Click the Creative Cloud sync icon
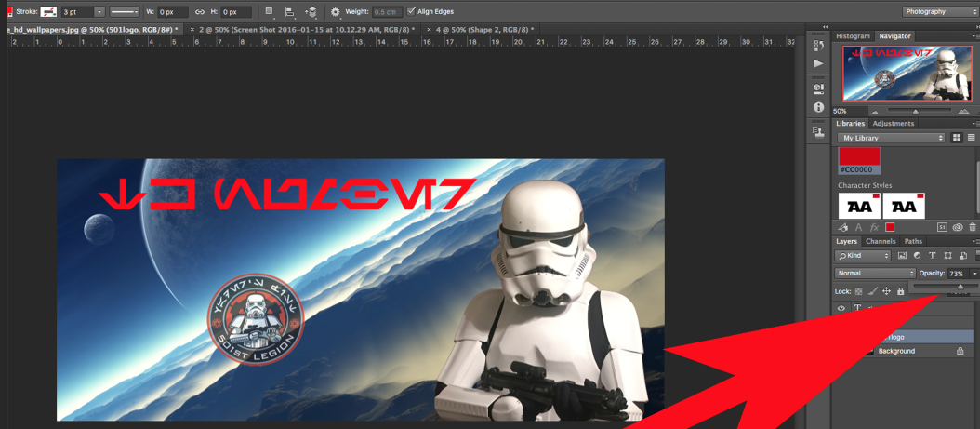980x429 pixels. click(x=958, y=228)
